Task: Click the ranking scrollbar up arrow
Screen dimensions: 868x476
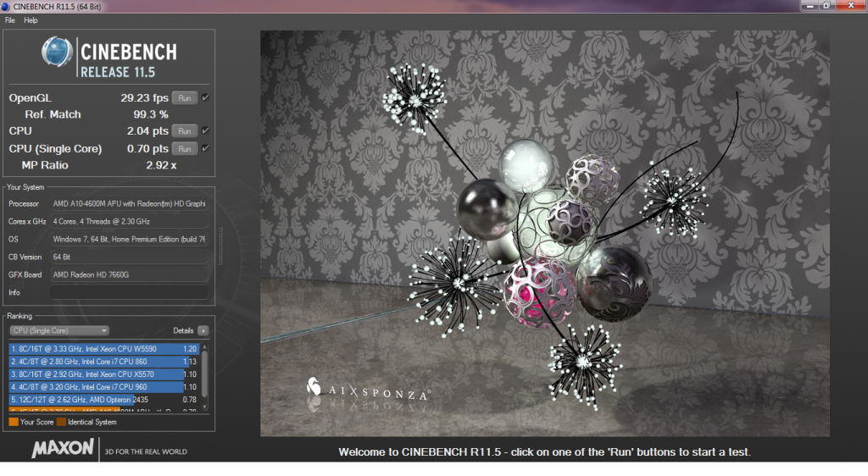Action: pos(205,346)
